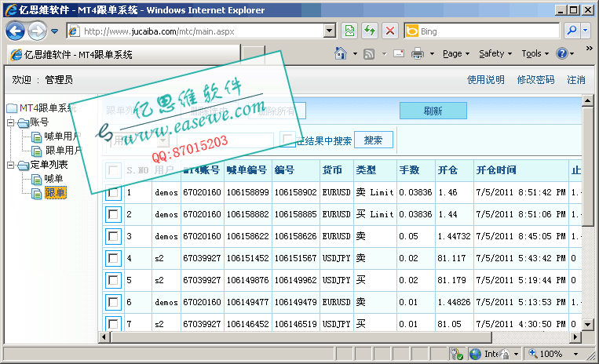599x364 pixels.
Task: Tick checkbox for row 7 order 106146519
Action: pyautogui.click(x=114, y=323)
